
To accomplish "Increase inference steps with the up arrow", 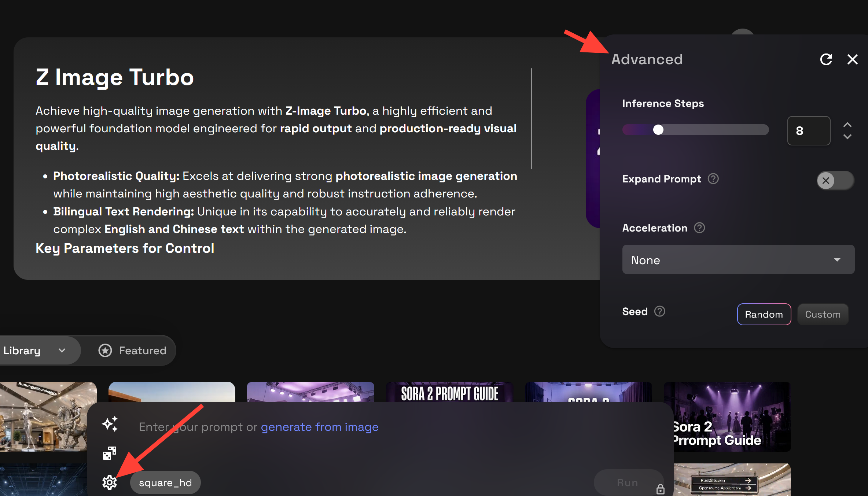I will pos(847,125).
